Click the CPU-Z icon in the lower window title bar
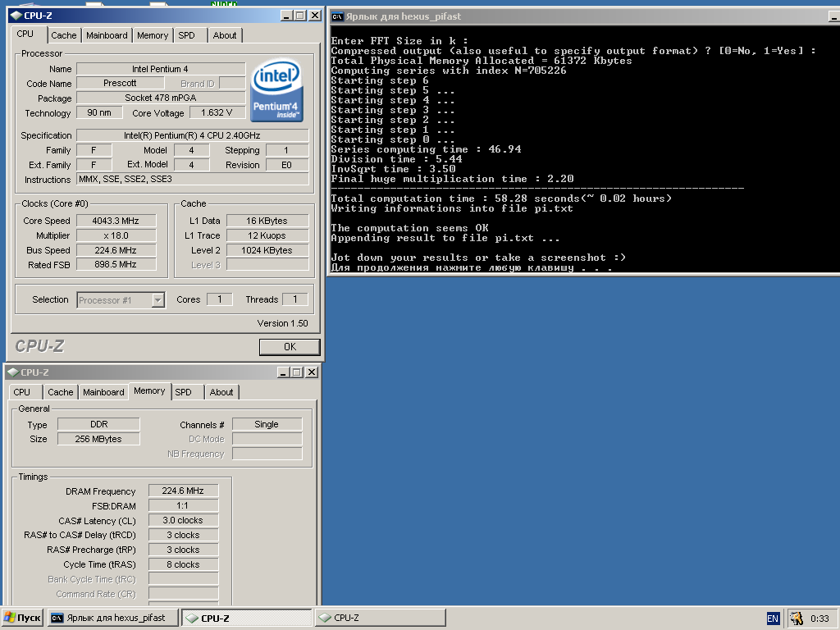The image size is (840, 630). (x=13, y=372)
